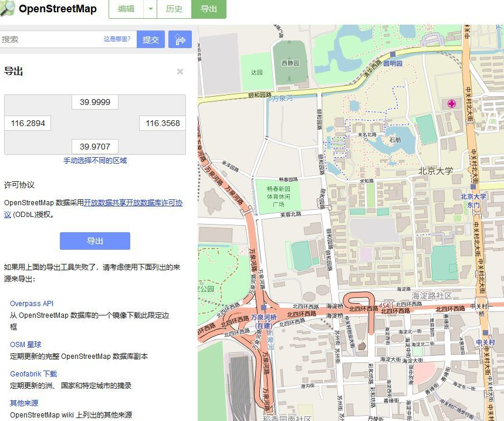This screenshot has height=421, width=504.
Task: Click the blue 导出 export button
Action: [x=95, y=241]
